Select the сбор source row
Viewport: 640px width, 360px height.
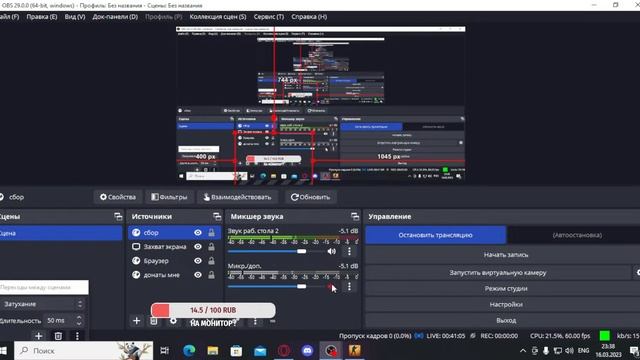[174, 233]
